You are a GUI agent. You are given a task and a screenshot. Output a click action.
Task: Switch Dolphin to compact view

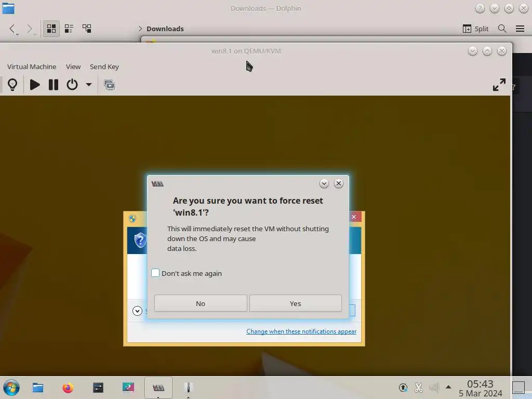click(69, 29)
